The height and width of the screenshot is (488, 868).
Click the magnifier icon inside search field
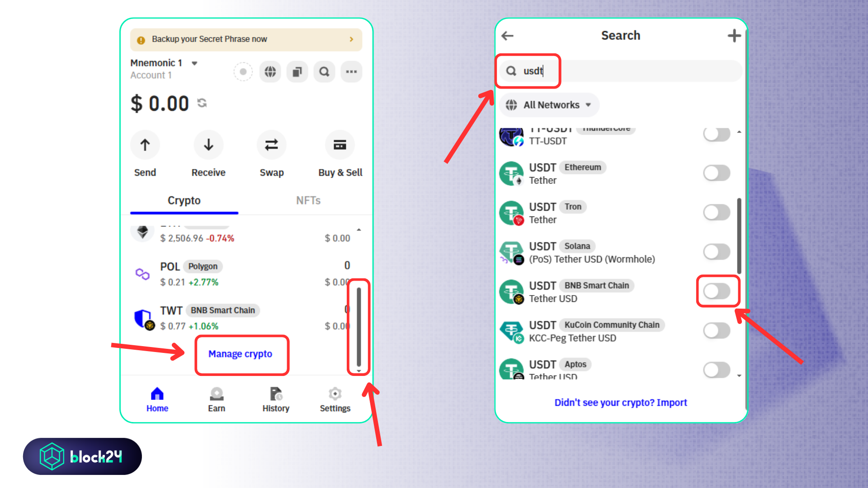point(511,71)
